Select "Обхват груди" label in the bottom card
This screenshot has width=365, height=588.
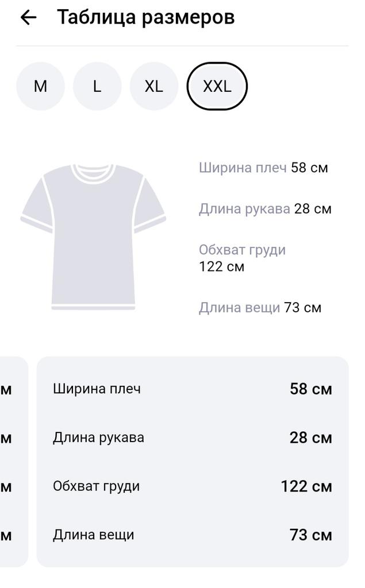(x=96, y=486)
